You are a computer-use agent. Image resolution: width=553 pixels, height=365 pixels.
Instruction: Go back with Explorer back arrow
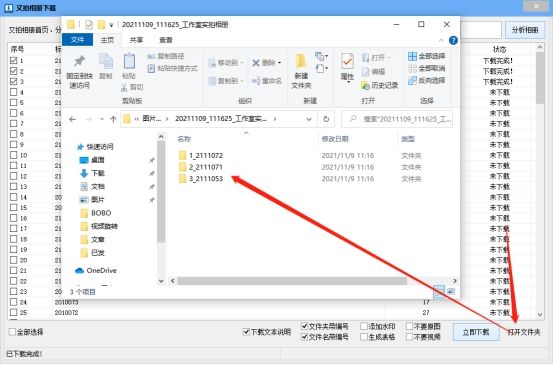tap(73, 120)
